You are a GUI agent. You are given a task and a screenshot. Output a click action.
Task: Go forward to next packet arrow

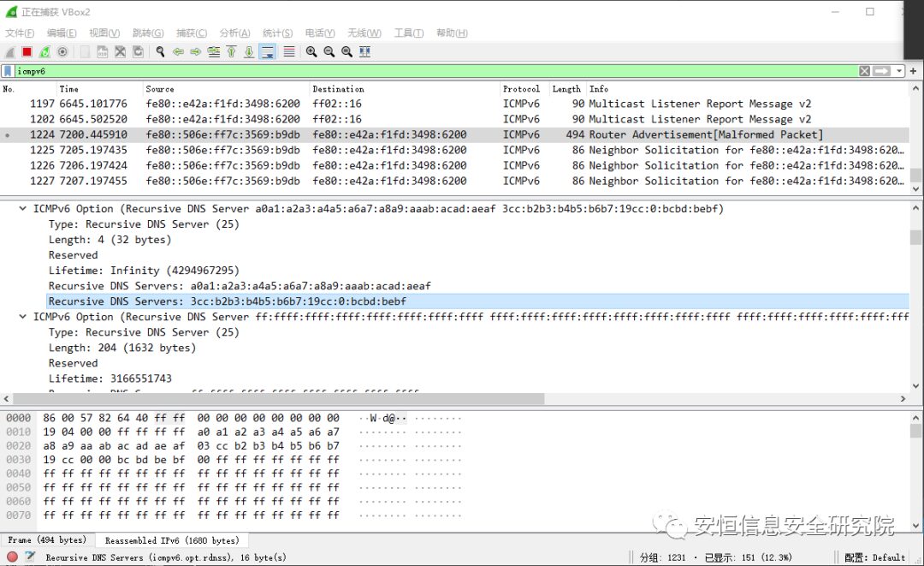pyautogui.click(x=196, y=52)
